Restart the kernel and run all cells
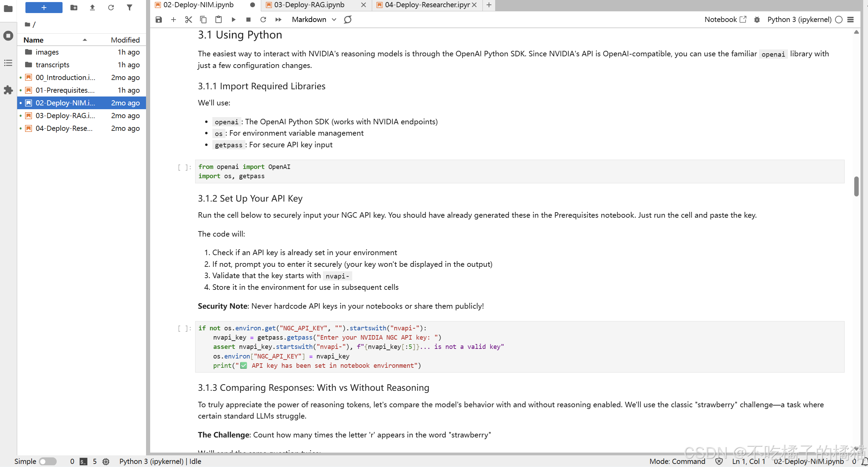The image size is (868, 467). coord(278,20)
